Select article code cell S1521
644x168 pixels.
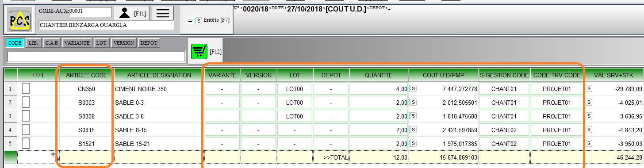87,144
